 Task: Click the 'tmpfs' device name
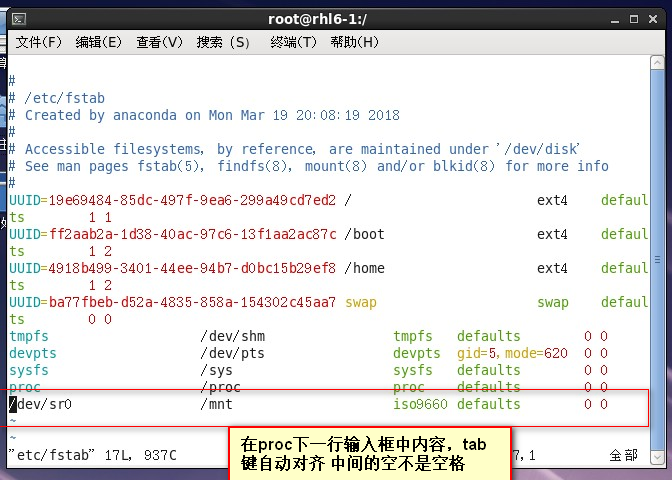[x=29, y=336]
